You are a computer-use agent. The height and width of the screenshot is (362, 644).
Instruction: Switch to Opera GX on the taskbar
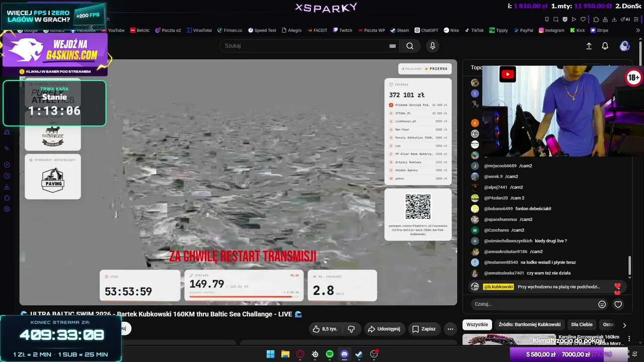point(300,354)
